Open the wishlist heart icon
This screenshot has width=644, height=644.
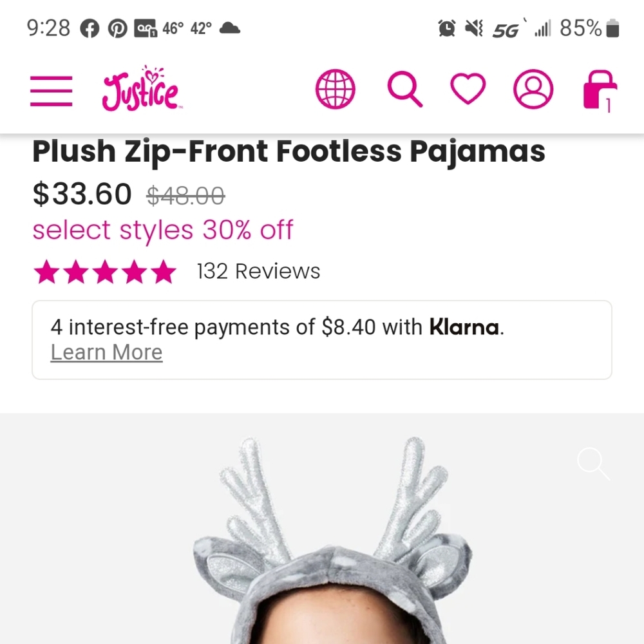click(x=468, y=89)
